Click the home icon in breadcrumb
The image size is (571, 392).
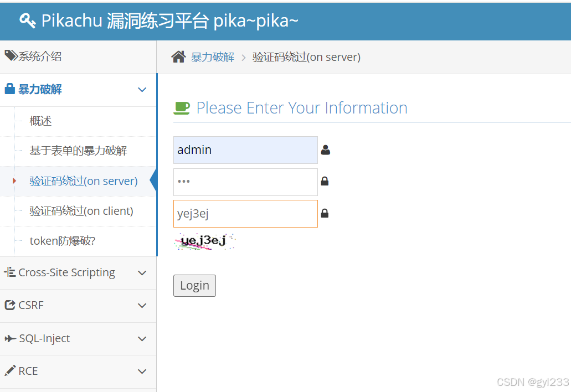pos(179,57)
